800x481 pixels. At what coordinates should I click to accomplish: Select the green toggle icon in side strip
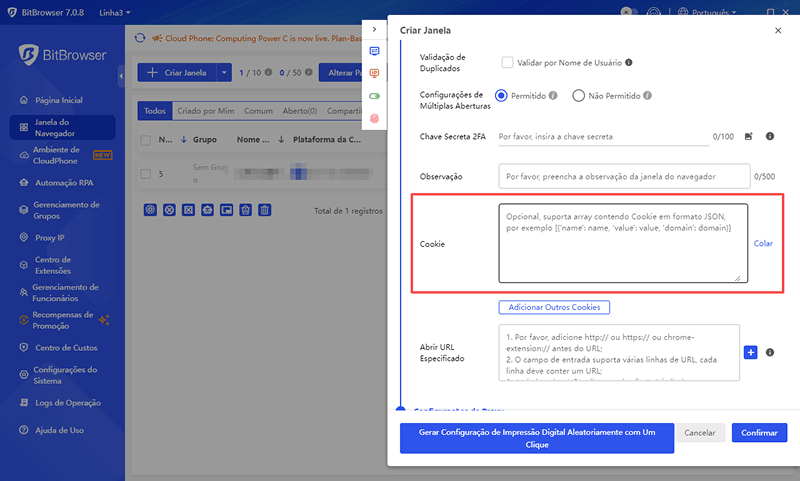(x=374, y=96)
